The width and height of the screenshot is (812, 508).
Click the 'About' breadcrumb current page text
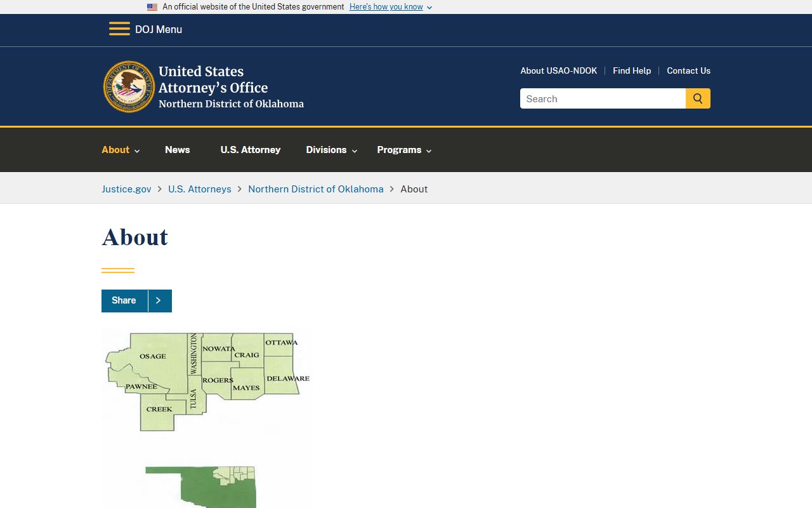pos(414,189)
